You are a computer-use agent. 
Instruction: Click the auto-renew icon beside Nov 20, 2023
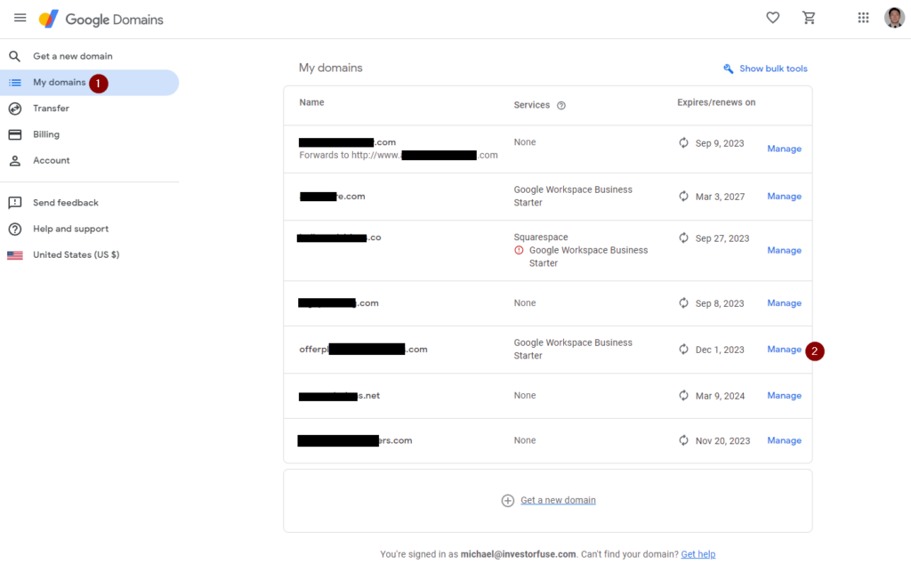(684, 440)
